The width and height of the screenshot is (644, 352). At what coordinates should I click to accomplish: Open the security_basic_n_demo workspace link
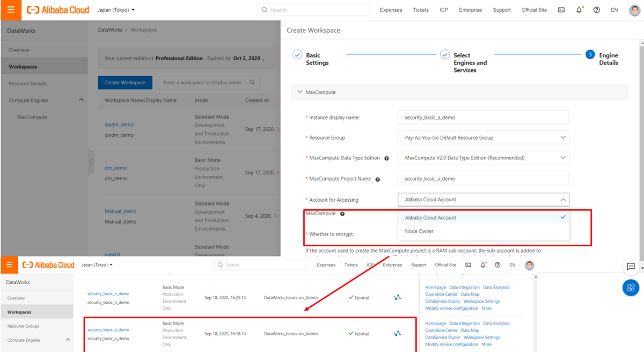coord(108,294)
